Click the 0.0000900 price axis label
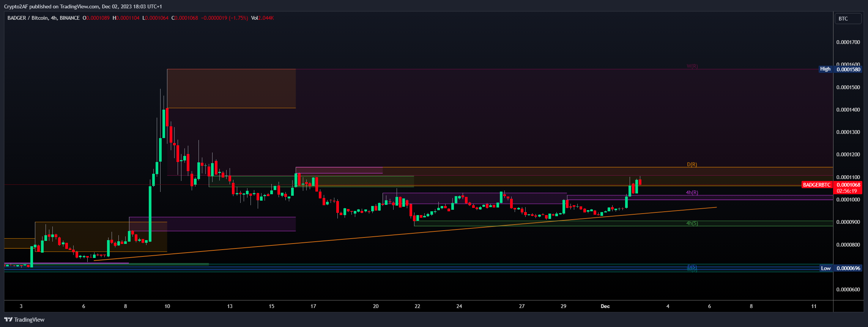The image size is (868, 327). pyautogui.click(x=848, y=222)
